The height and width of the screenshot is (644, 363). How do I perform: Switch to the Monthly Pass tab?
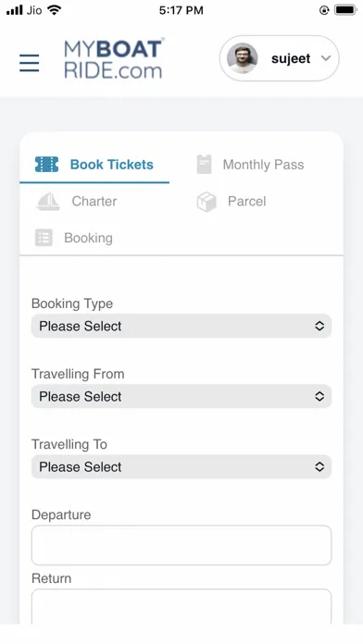coord(263,165)
